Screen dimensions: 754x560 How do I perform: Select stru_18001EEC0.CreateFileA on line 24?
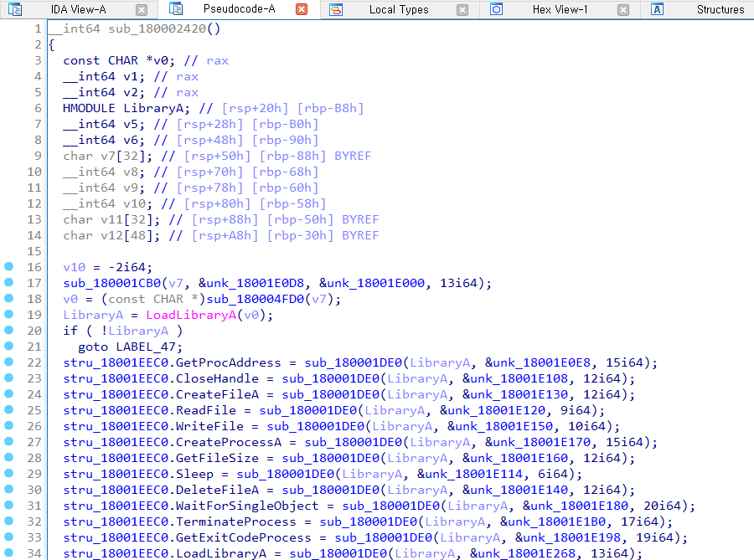click(x=161, y=394)
